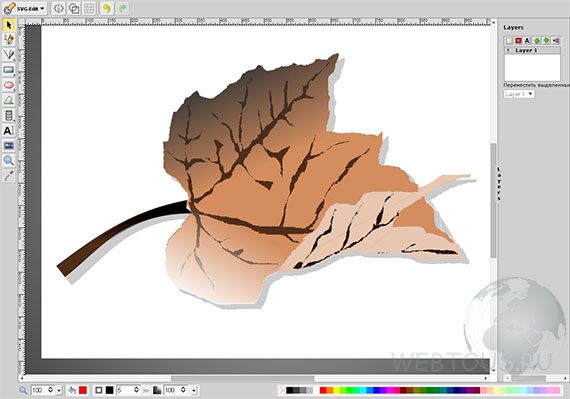Pick the black palette swatch
The width and height of the screenshot is (570, 399).
click(x=289, y=391)
